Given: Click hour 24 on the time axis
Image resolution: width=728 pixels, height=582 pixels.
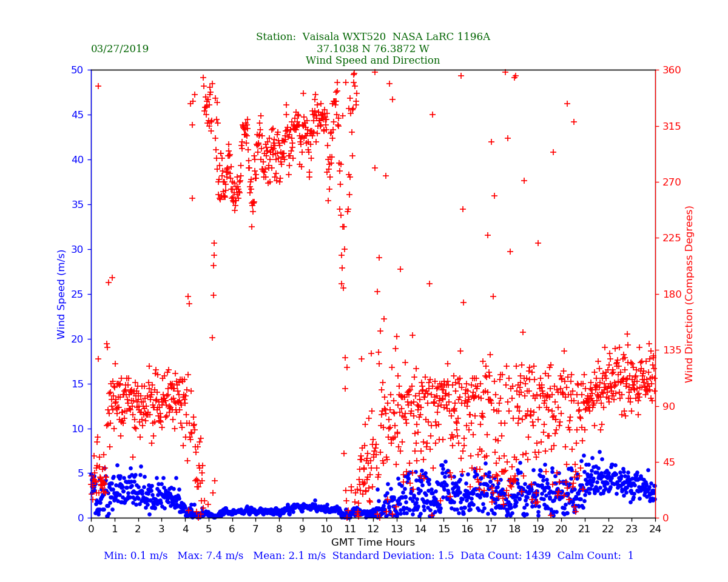Looking at the screenshot, I should (x=655, y=529).
